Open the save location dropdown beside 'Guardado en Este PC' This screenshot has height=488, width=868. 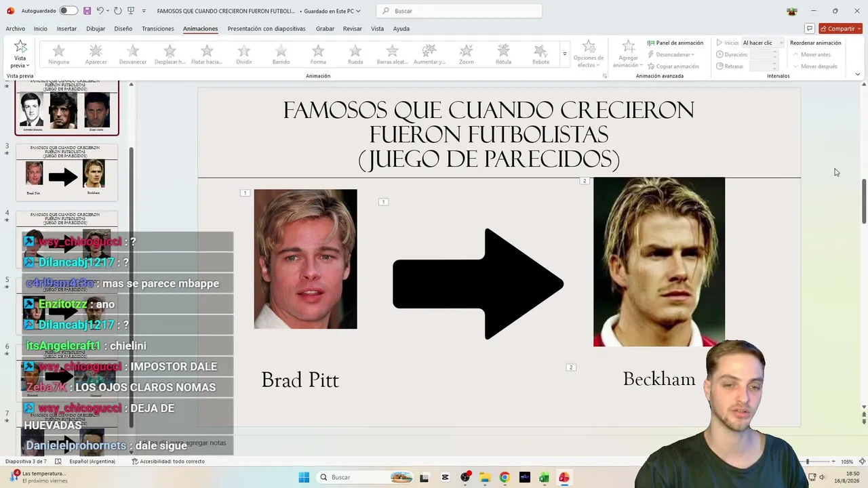point(358,11)
